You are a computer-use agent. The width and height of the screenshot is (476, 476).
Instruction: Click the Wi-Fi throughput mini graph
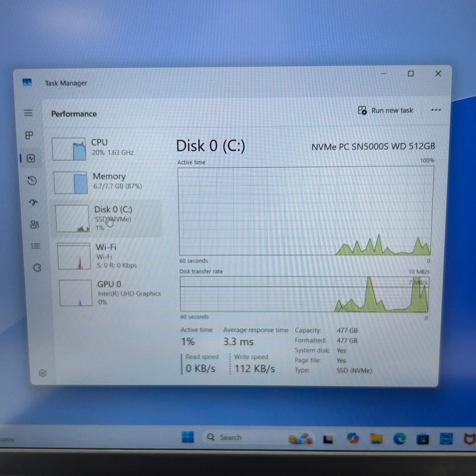[x=74, y=256]
